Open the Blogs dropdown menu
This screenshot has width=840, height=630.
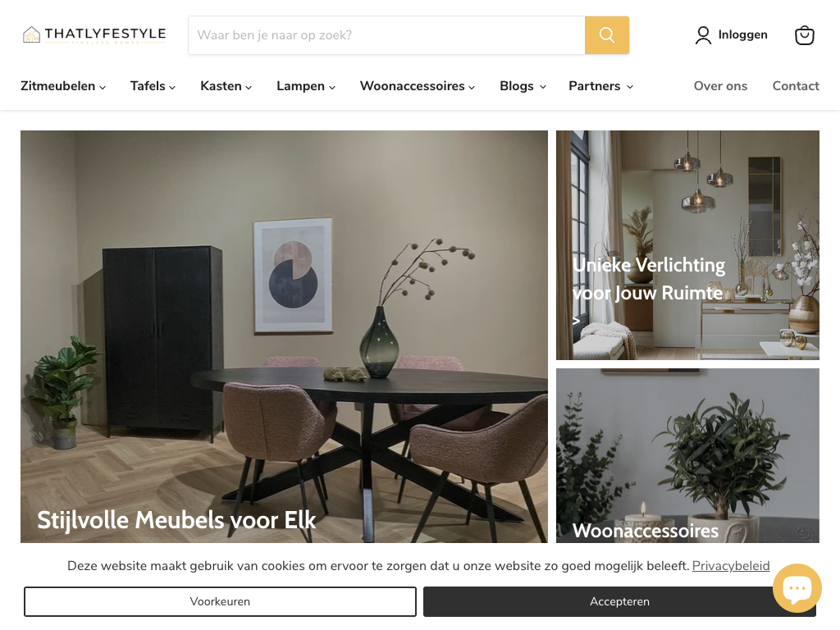pyautogui.click(x=523, y=86)
